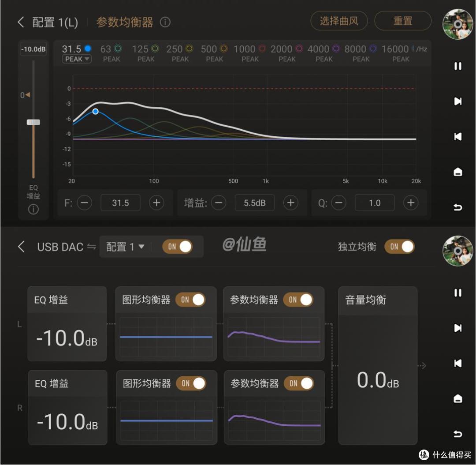Select the 250 Hz band

click(x=180, y=49)
